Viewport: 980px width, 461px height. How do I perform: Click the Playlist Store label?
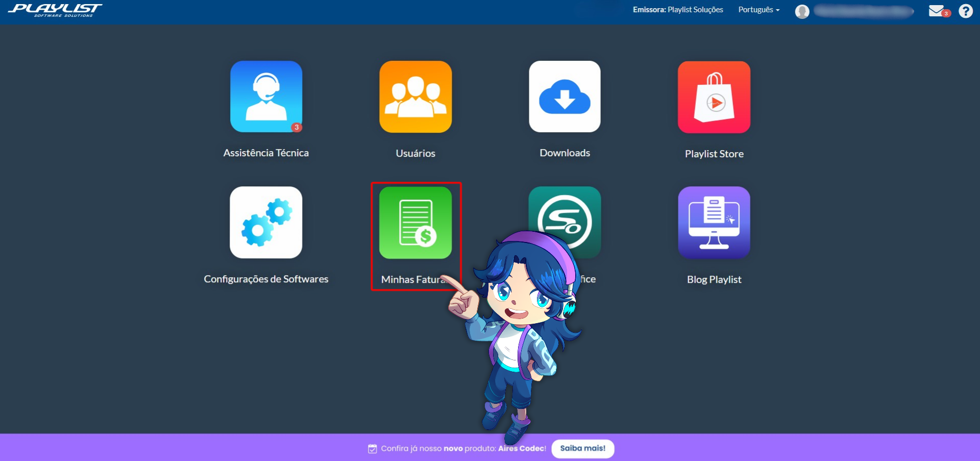tap(714, 154)
